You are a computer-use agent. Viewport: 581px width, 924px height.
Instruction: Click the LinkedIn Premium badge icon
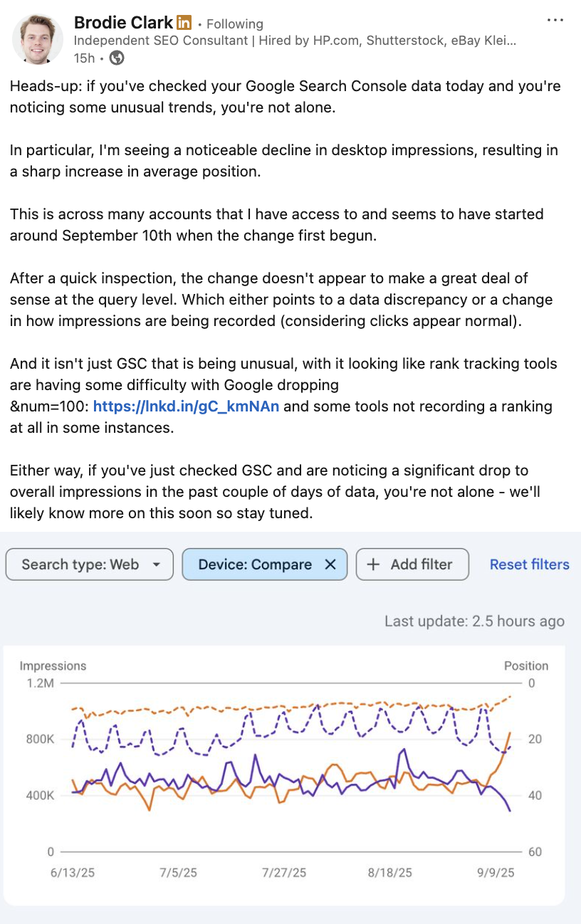click(184, 23)
